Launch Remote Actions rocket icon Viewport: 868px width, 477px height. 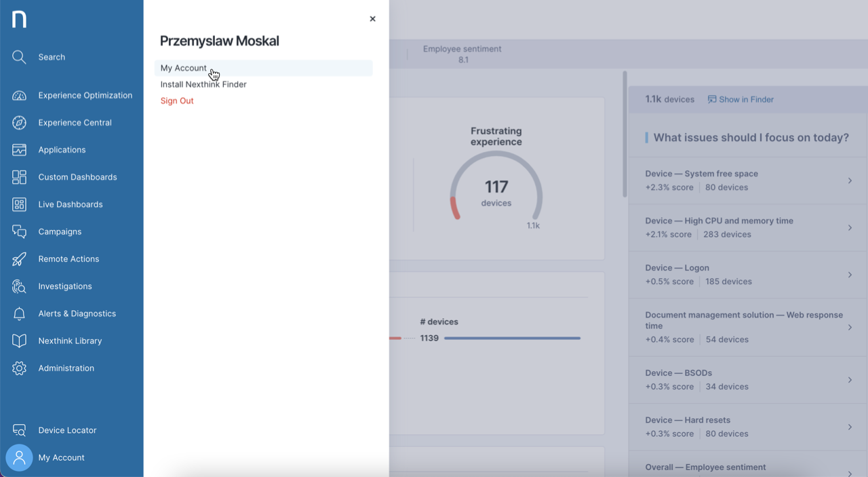[19, 259]
